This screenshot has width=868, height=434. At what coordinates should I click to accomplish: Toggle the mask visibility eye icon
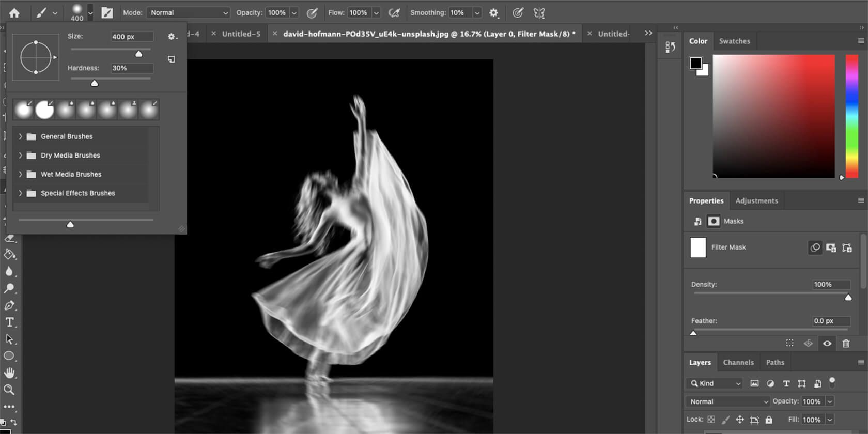[827, 343]
